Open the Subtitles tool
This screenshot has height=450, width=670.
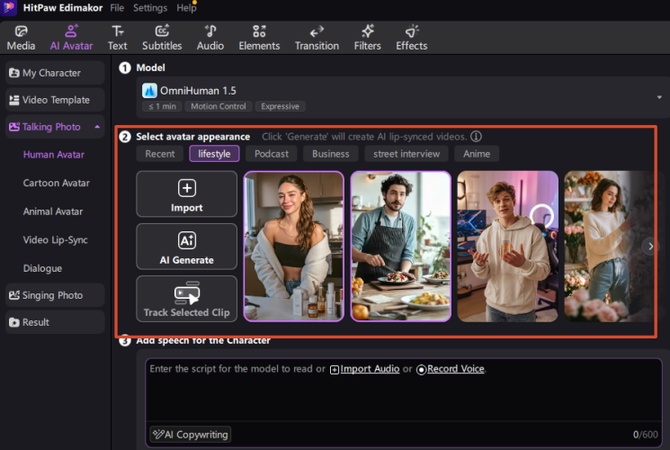162,38
